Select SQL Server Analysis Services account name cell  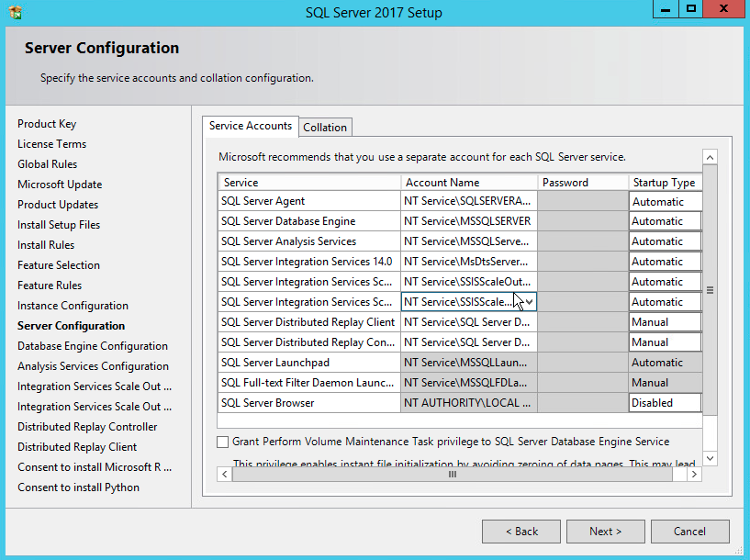(468, 241)
